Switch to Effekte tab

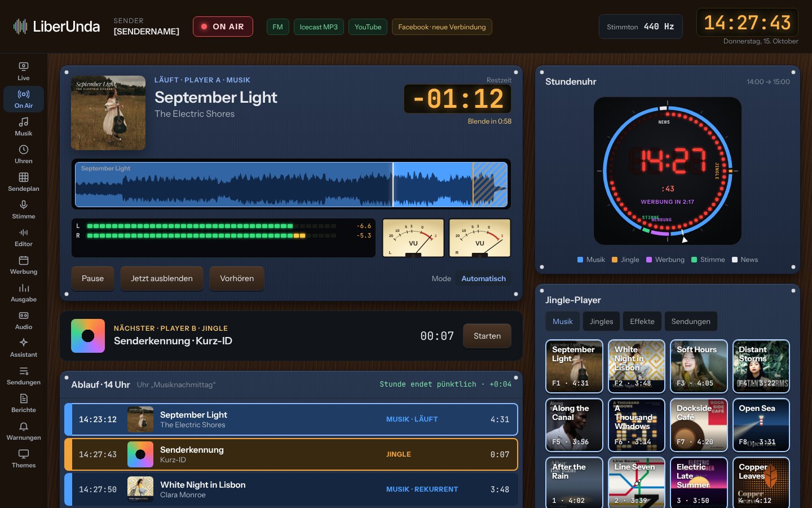tap(642, 321)
